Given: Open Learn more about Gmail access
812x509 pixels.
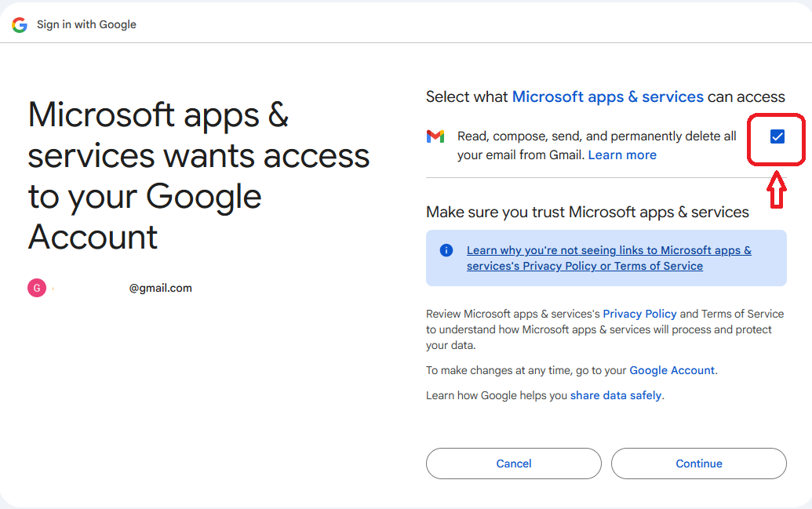Looking at the screenshot, I should 622,155.
